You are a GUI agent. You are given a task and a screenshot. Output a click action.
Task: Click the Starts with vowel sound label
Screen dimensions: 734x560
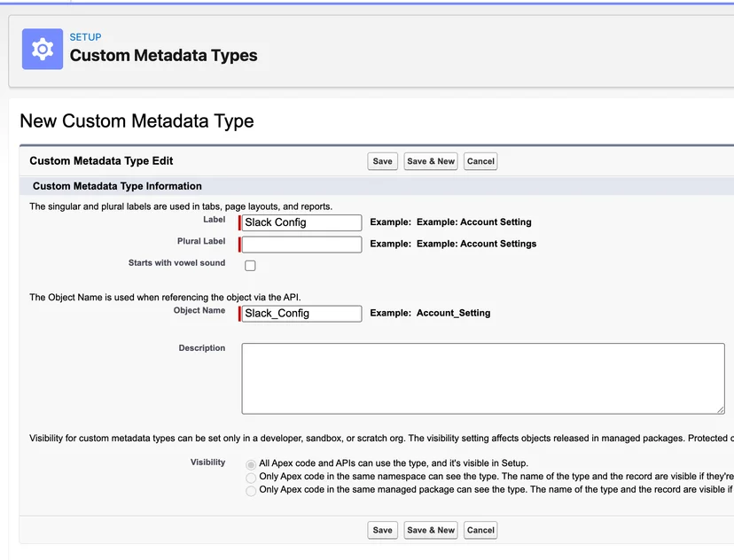click(176, 263)
